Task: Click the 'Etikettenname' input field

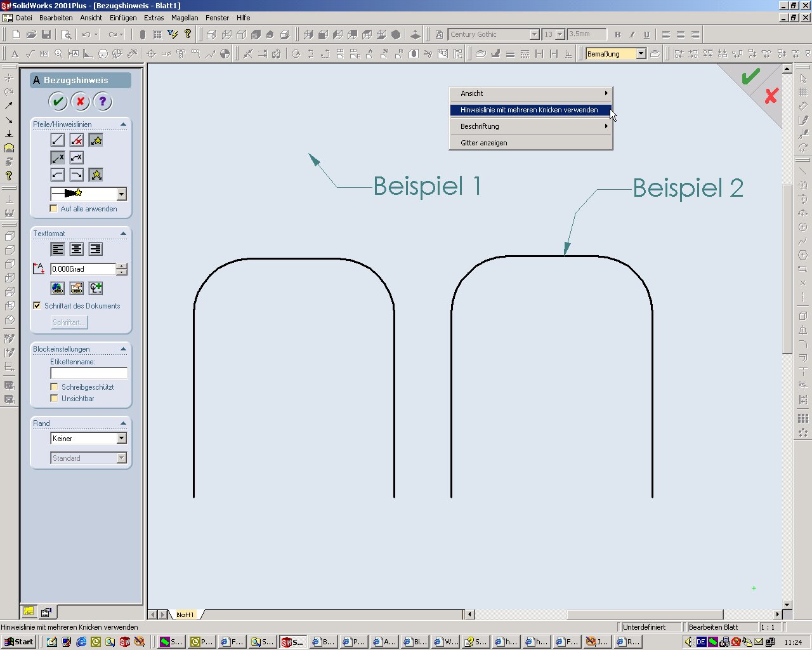Action: coord(89,373)
